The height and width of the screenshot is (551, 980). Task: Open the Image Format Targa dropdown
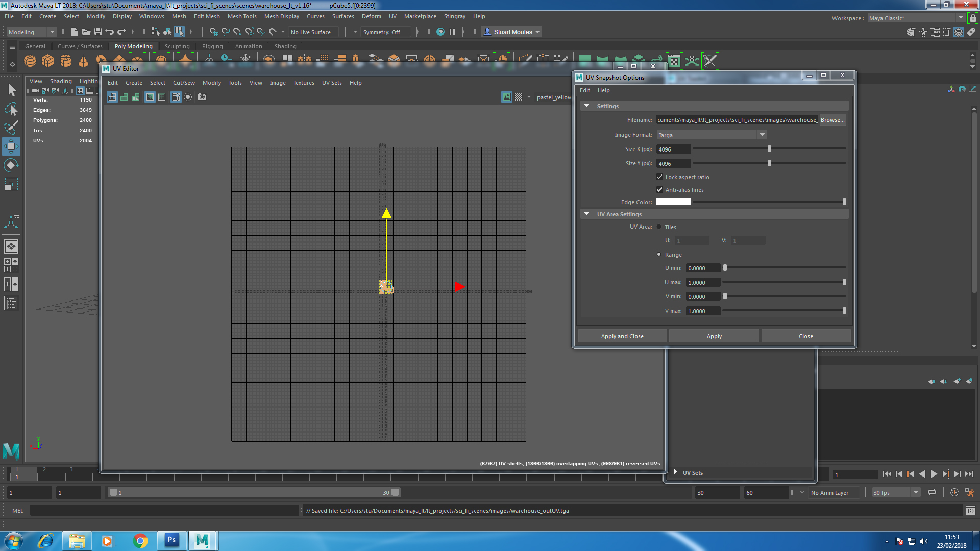tap(762, 135)
